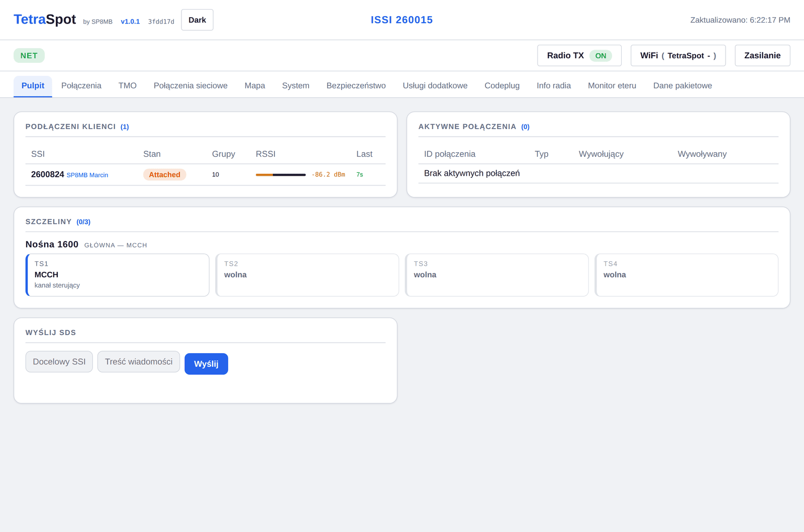Switch to the System tab
804x532 pixels.
[x=295, y=86]
